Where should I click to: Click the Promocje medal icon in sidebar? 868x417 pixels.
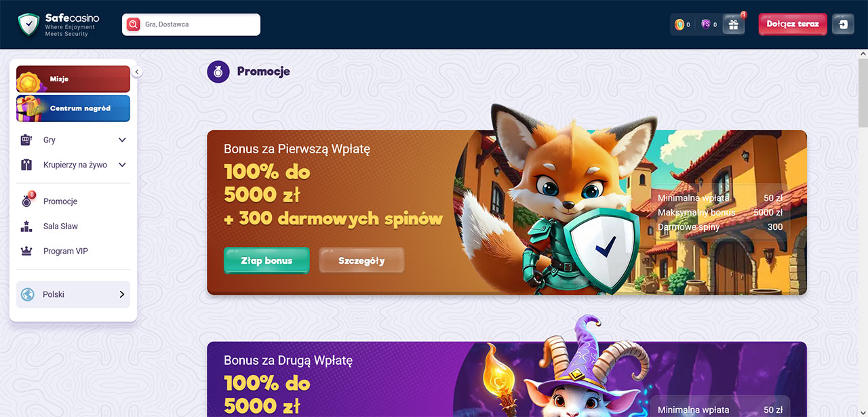coord(27,201)
